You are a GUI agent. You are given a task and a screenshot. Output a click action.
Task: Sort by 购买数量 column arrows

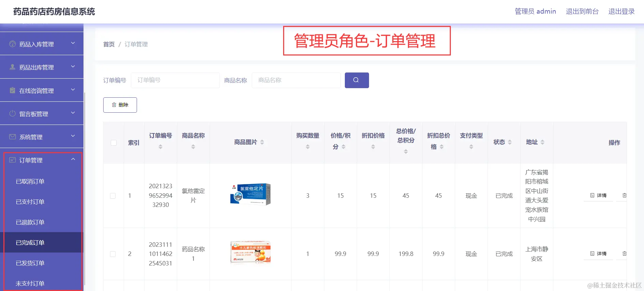point(308,147)
